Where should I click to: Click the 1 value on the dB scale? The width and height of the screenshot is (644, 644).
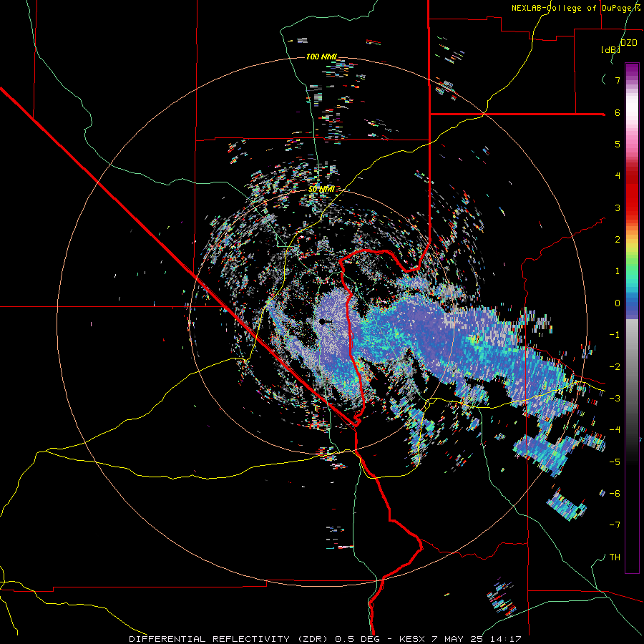click(618, 271)
